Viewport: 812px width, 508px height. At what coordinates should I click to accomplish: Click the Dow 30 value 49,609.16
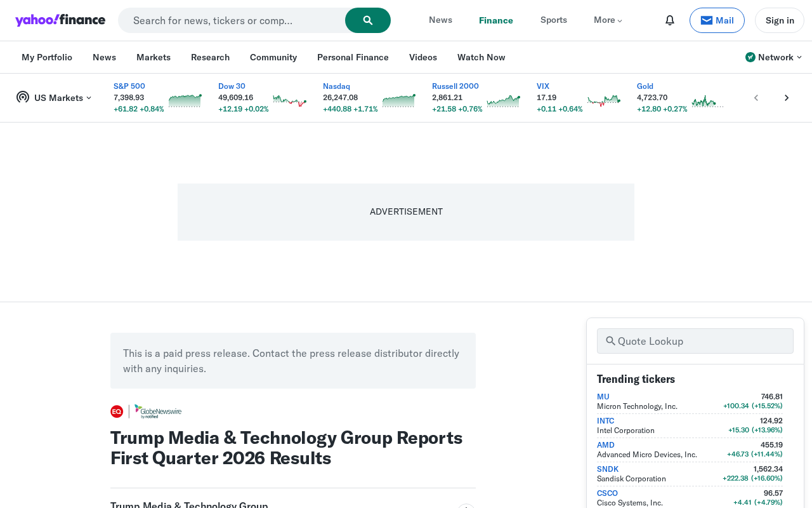coord(236,98)
